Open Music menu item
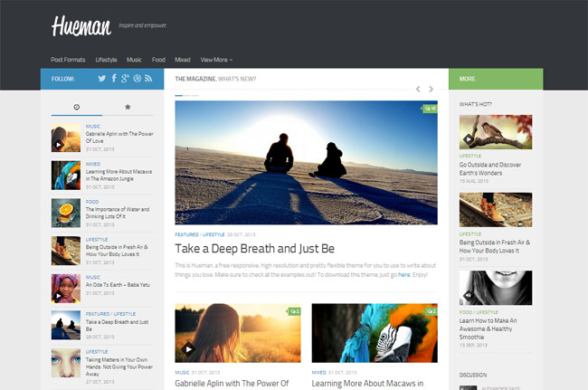Screen dimensions: 588x390 pyautogui.click(x=134, y=60)
